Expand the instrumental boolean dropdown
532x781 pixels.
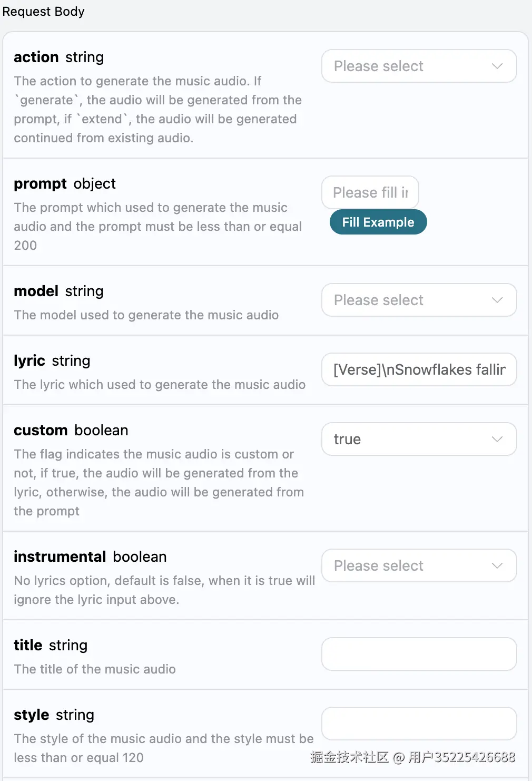tap(419, 565)
